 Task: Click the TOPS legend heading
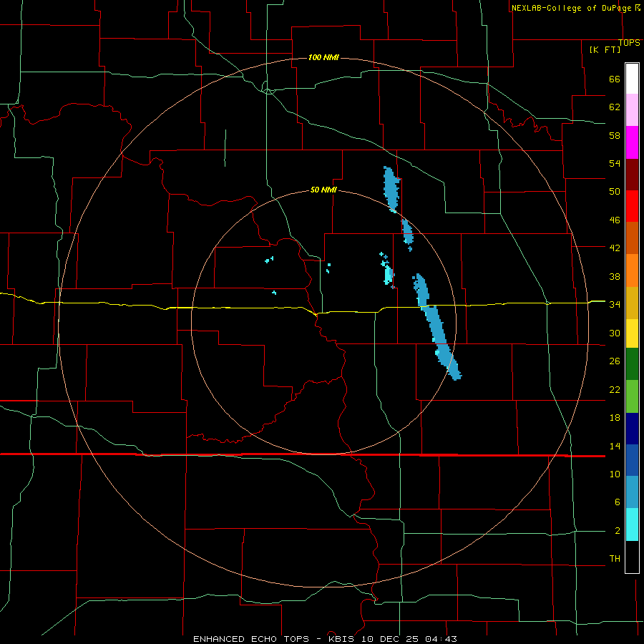pyautogui.click(x=629, y=43)
